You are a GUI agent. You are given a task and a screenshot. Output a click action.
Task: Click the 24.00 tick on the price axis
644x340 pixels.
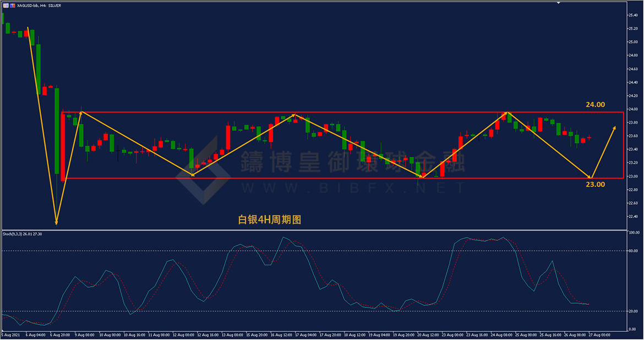click(633, 109)
